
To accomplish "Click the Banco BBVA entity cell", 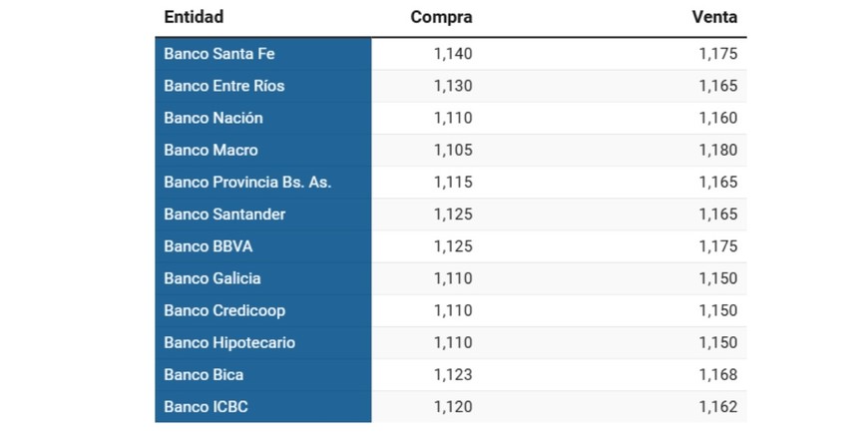I will [x=209, y=246].
